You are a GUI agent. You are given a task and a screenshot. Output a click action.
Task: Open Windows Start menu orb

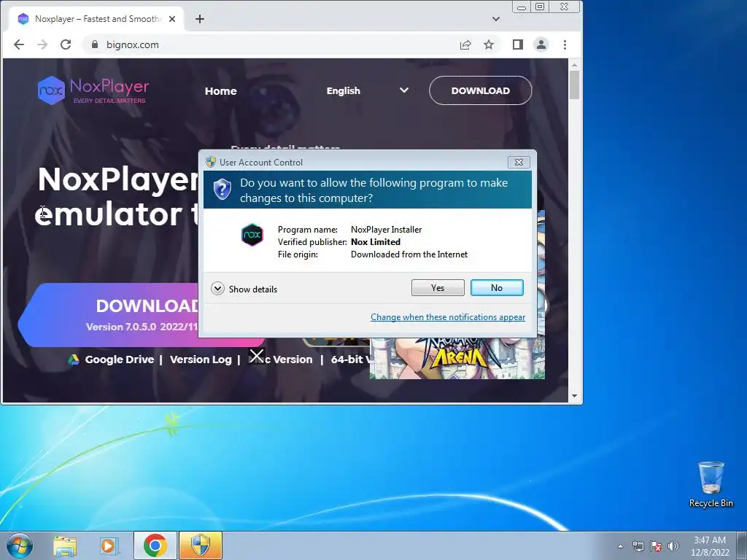[20, 545]
